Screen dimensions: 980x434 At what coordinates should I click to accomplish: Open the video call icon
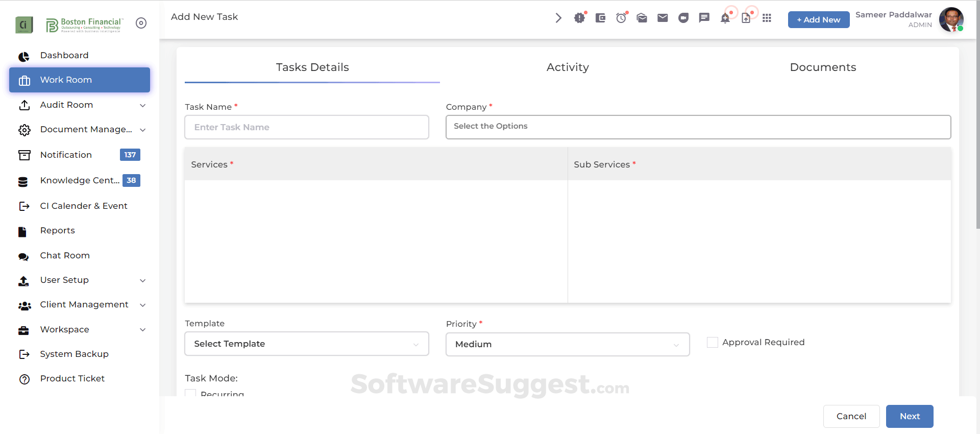point(683,18)
